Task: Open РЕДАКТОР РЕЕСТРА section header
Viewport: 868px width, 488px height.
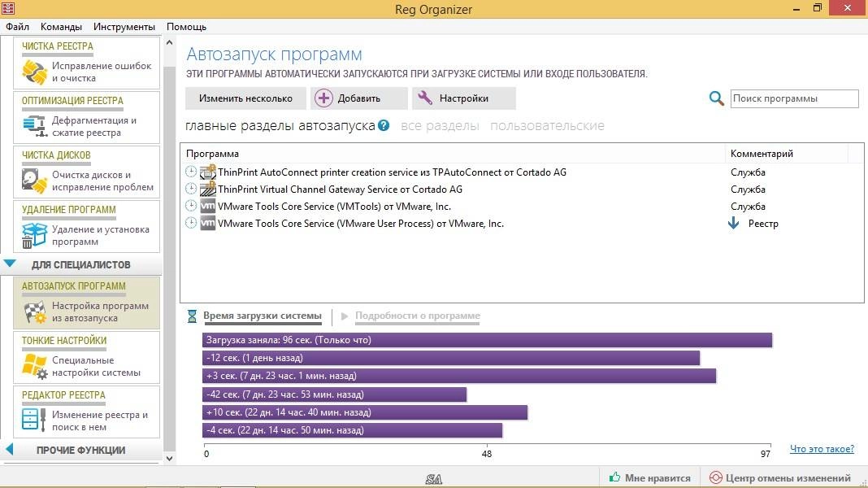Action: pos(63,395)
